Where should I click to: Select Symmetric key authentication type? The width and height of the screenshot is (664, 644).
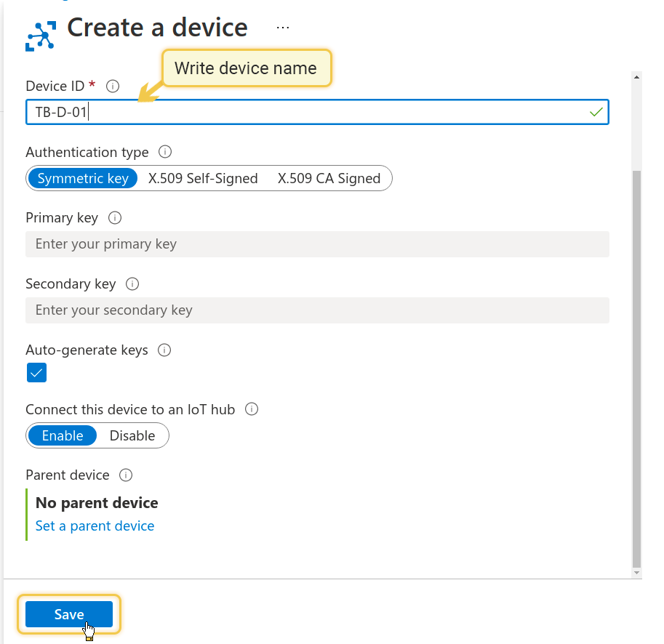83,178
